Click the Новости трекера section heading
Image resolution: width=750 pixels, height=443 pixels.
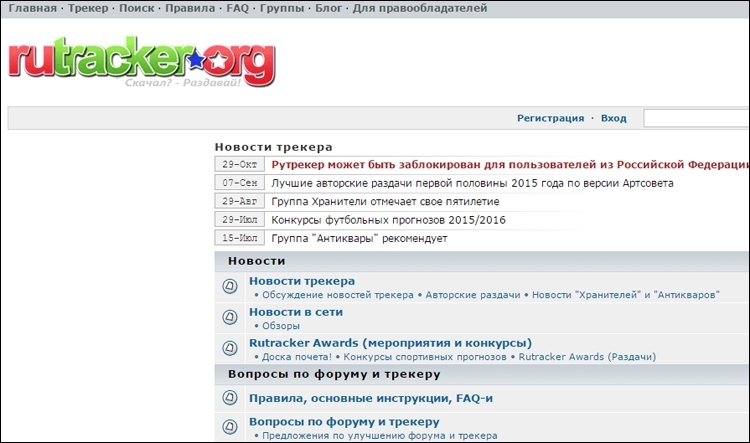[x=273, y=147]
